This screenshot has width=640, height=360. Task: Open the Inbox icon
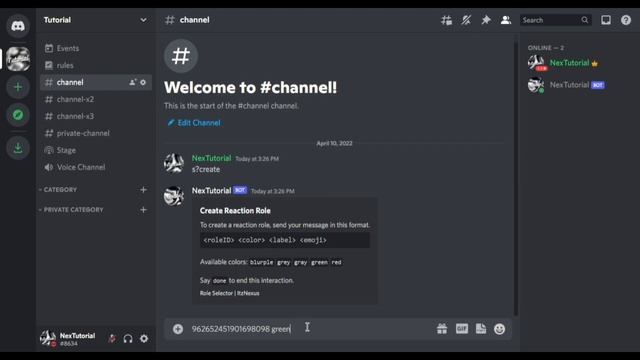pos(606,20)
